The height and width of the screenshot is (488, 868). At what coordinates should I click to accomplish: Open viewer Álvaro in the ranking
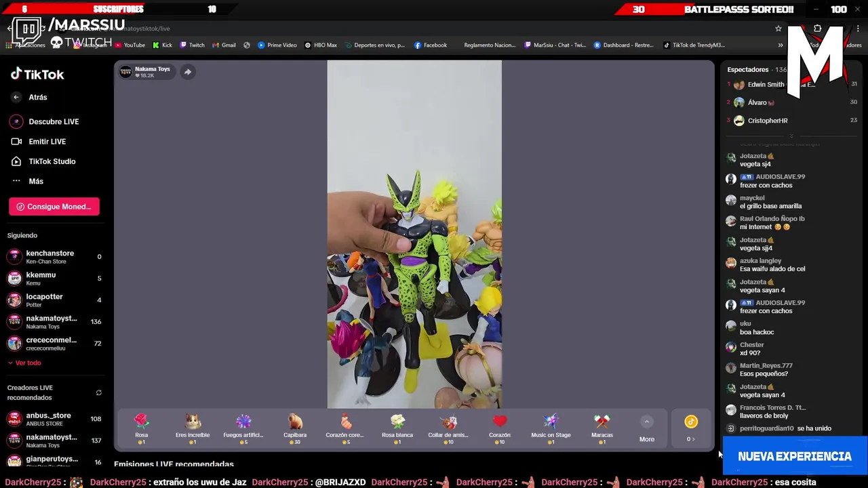[792, 102]
